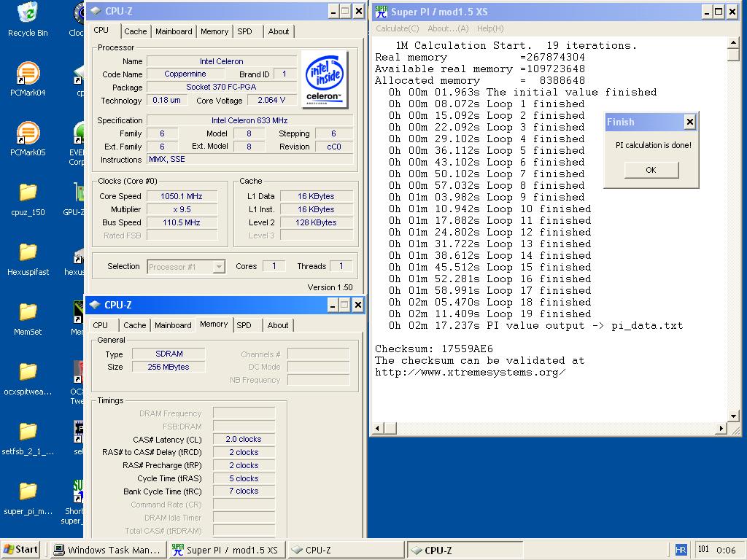This screenshot has height=560, width=747.
Task: Click the Checksum: 17559AE6 line
Action: point(434,349)
